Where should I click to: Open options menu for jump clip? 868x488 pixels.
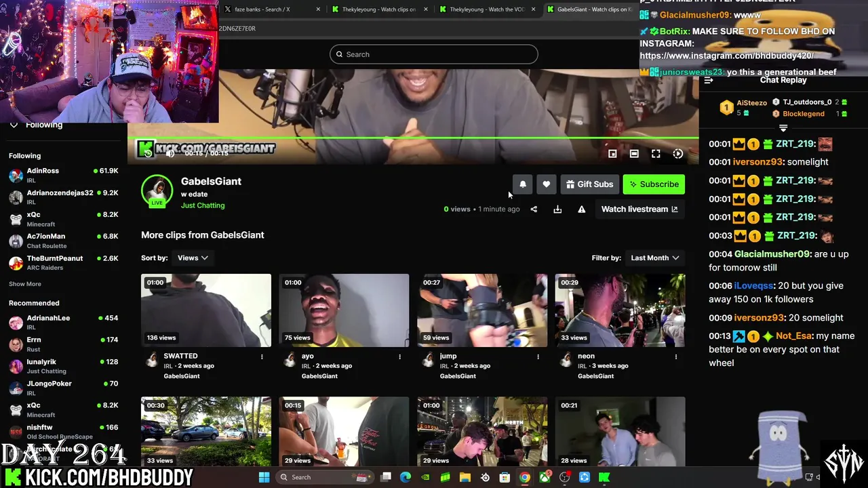point(538,357)
